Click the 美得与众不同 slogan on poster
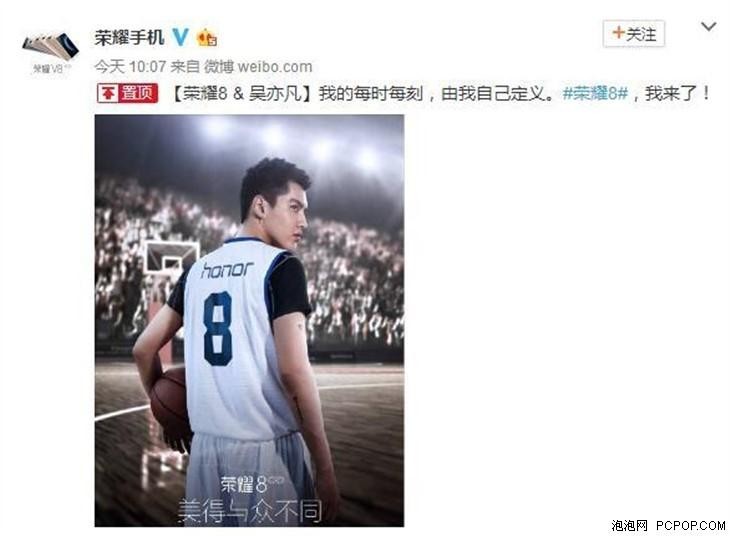Screen dimensions: 730x536 click(x=250, y=511)
